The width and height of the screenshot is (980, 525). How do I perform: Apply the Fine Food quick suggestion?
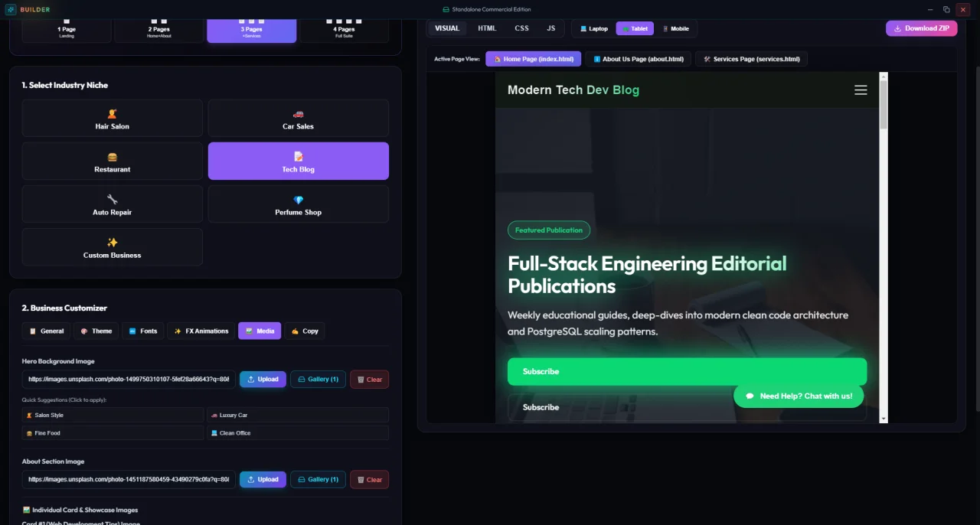coord(113,432)
